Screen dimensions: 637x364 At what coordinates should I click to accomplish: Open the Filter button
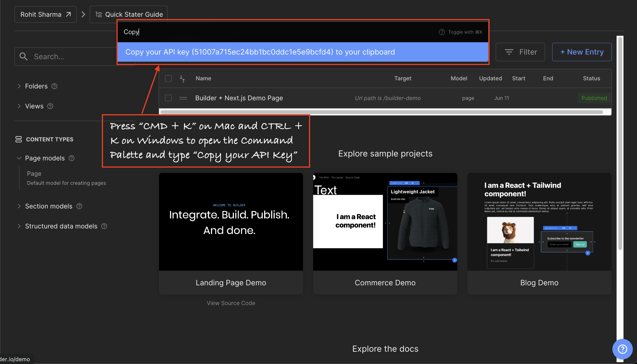click(520, 52)
